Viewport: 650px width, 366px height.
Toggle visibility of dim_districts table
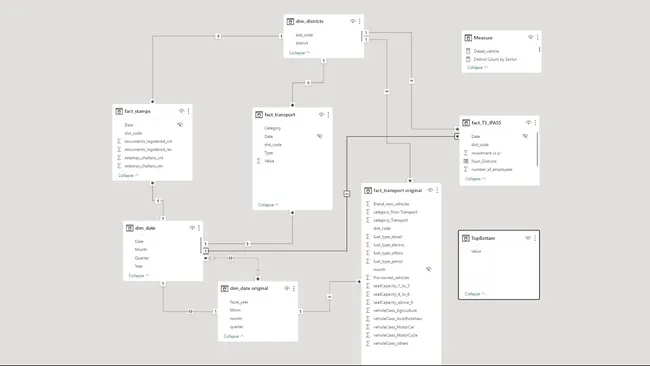(352, 21)
